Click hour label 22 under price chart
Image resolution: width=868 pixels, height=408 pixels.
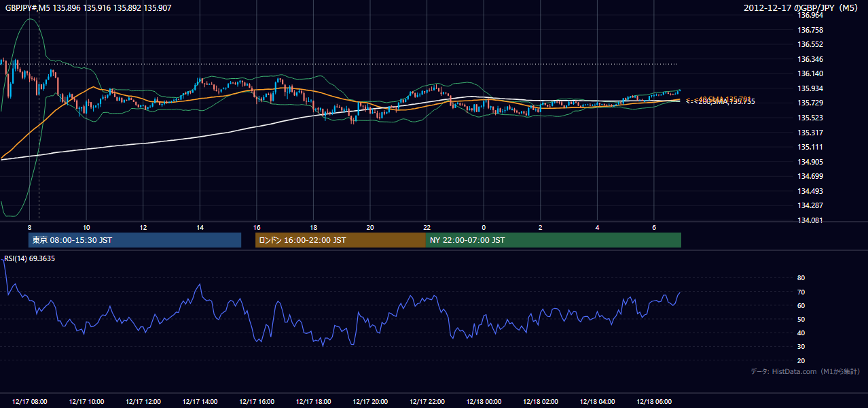click(x=427, y=227)
